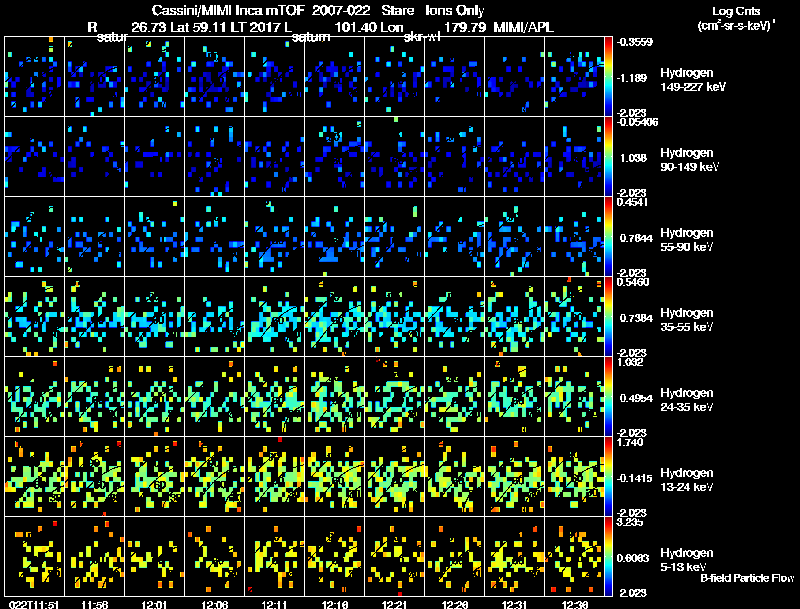Click the color bar for 149-227 keV row

pos(608,76)
